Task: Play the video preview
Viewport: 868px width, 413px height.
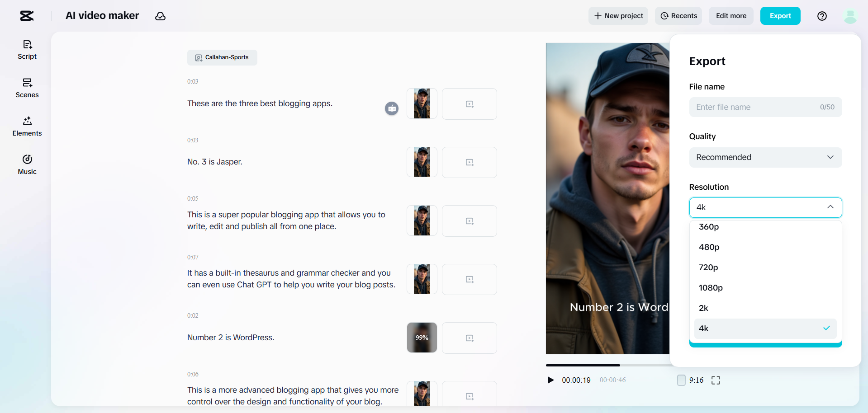Action: [550, 380]
